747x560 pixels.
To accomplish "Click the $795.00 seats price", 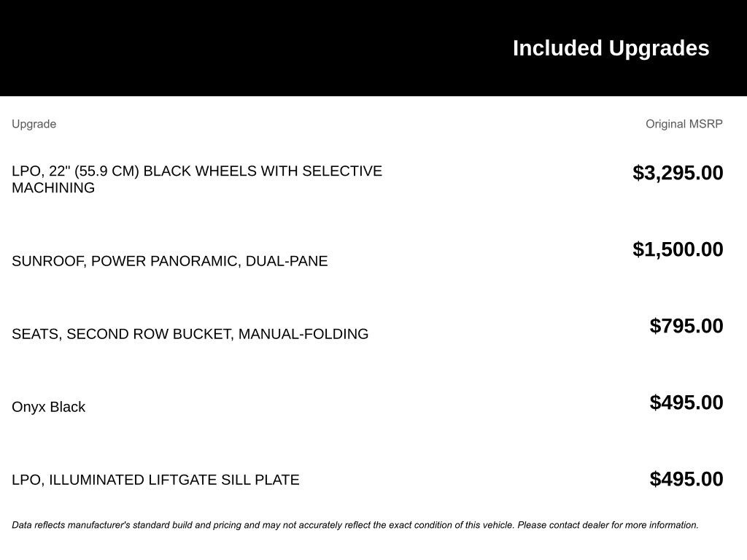I will [686, 326].
